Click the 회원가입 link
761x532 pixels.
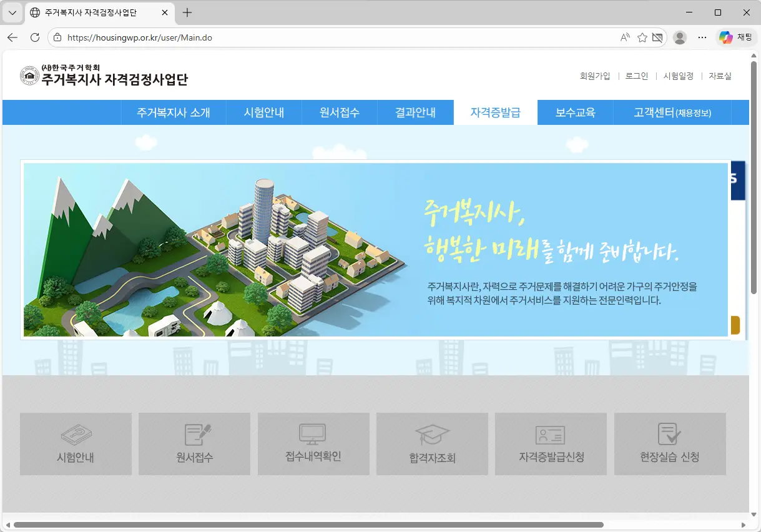point(594,76)
